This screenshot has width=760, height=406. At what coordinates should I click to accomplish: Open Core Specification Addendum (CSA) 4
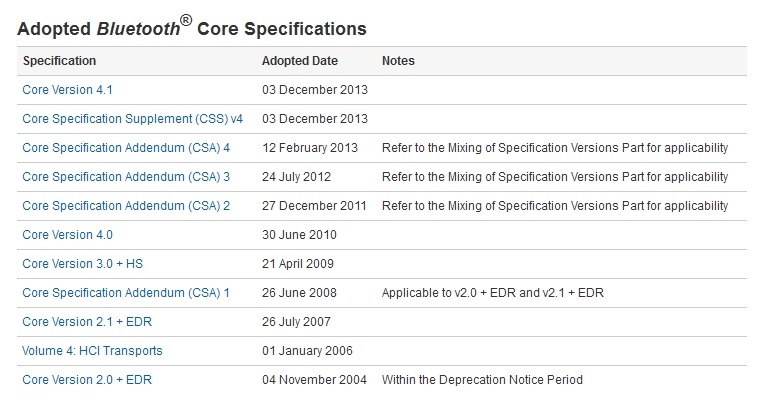[126, 148]
